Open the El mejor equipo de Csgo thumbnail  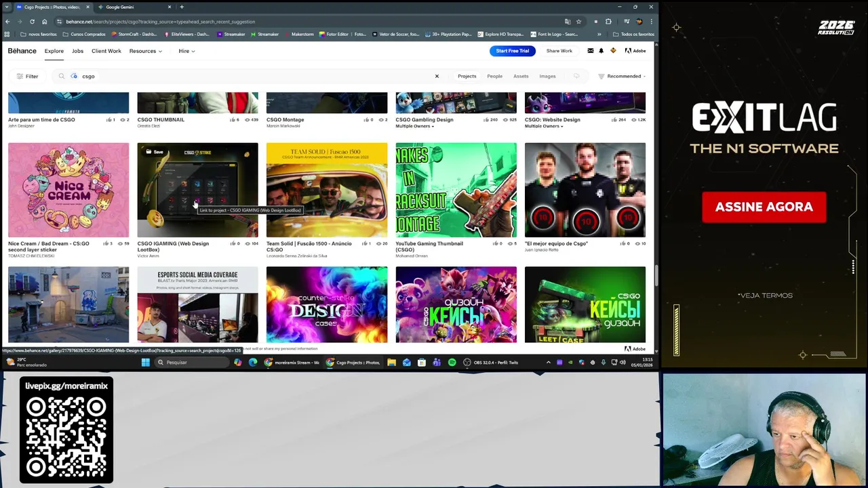tap(585, 190)
